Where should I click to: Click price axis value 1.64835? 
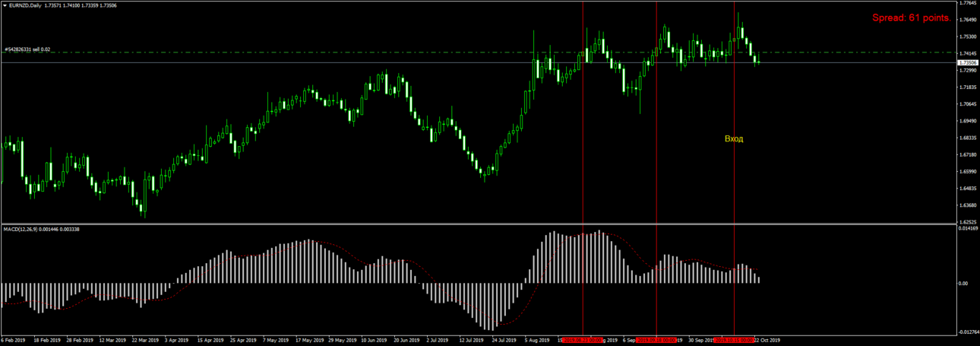pos(967,189)
